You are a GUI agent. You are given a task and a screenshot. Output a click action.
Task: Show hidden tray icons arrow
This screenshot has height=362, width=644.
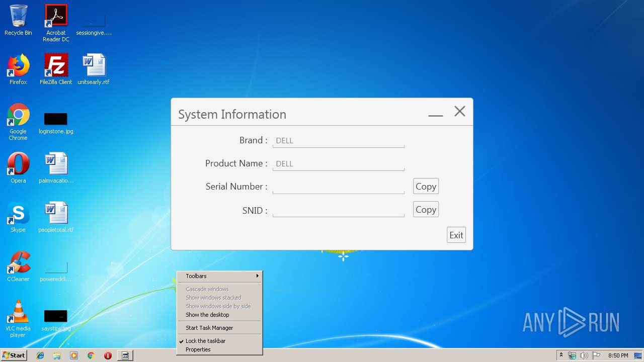point(561,355)
